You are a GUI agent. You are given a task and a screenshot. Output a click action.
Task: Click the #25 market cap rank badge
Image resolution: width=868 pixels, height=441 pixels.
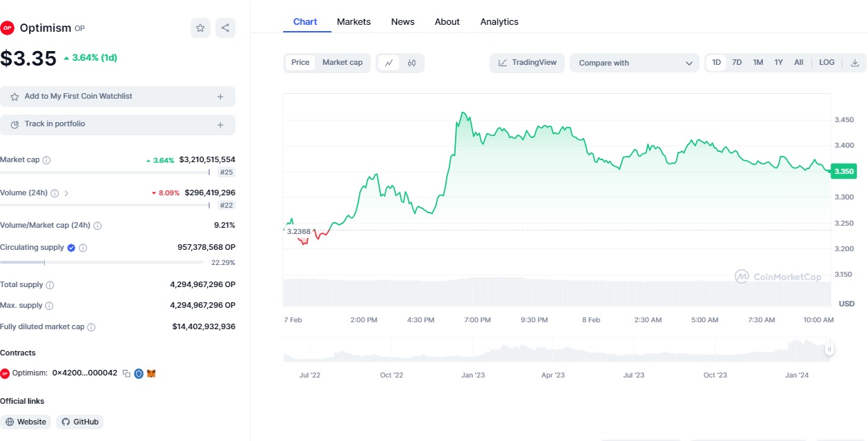click(226, 173)
